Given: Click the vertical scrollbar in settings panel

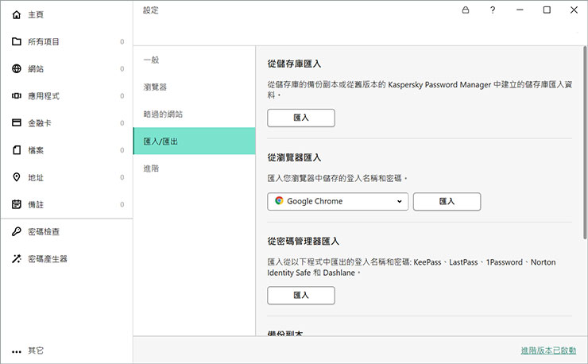Looking at the screenshot, I should coord(585,142).
